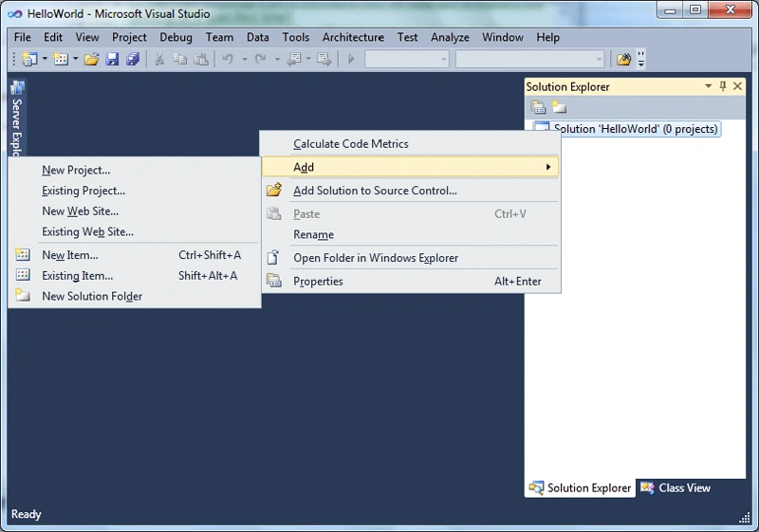
Task: Select Existing Project... in Add submenu
Action: (x=135, y=191)
